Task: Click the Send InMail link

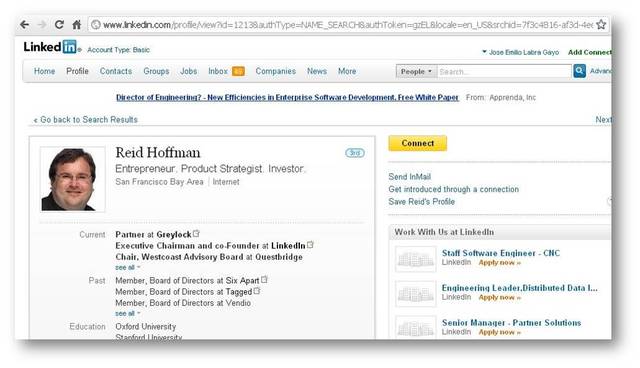Action: (409, 177)
